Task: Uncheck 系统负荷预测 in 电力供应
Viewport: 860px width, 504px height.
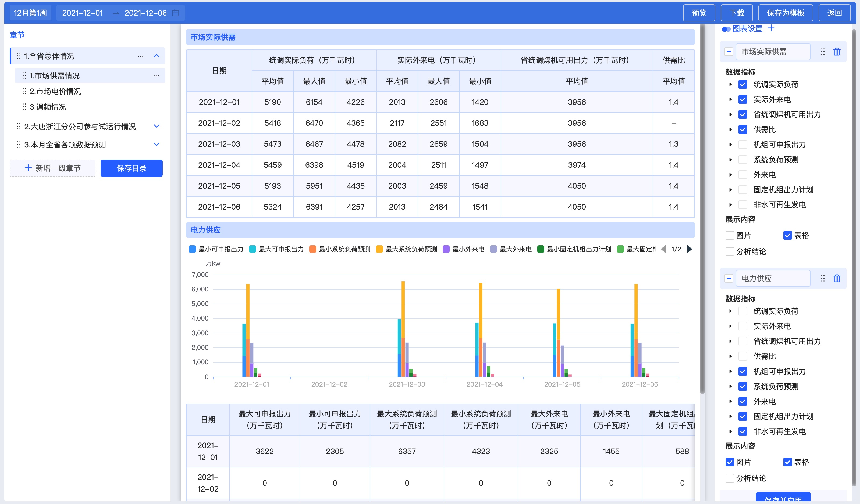Action: pyautogui.click(x=742, y=386)
